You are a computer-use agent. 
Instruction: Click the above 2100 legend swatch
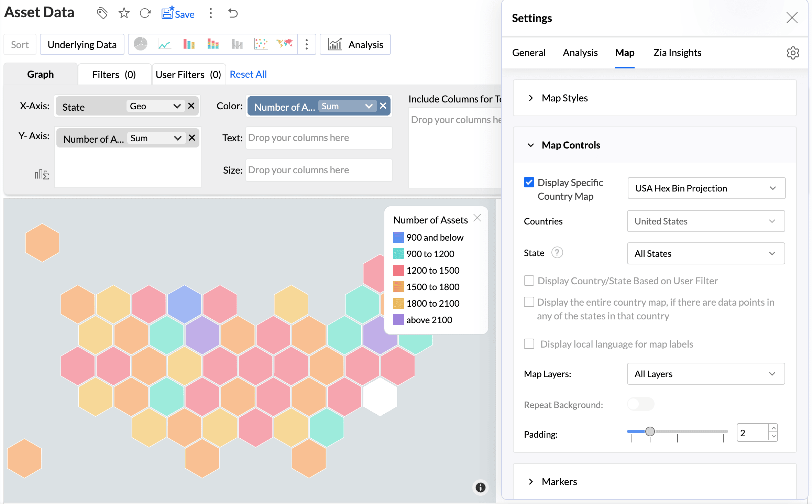[x=398, y=320]
